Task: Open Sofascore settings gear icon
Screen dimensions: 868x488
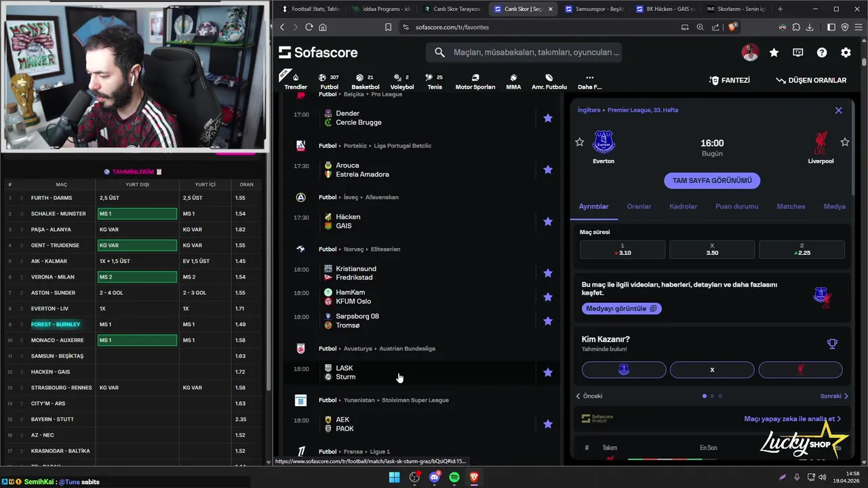Action: point(846,52)
